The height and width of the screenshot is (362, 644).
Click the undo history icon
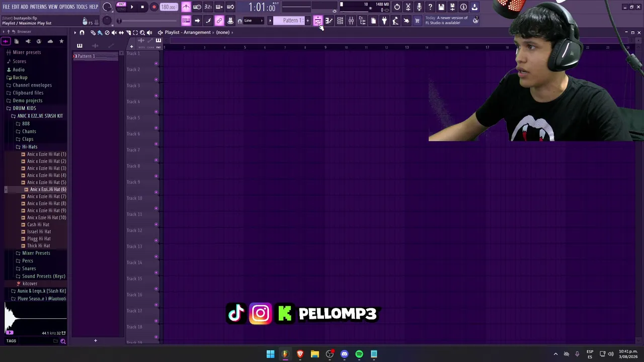pyautogui.click(x=397, y=7)
